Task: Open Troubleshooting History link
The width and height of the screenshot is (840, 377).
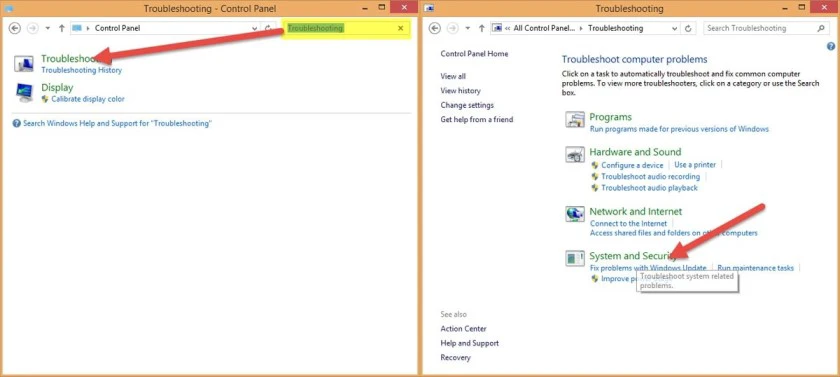Action: (81, 70)
